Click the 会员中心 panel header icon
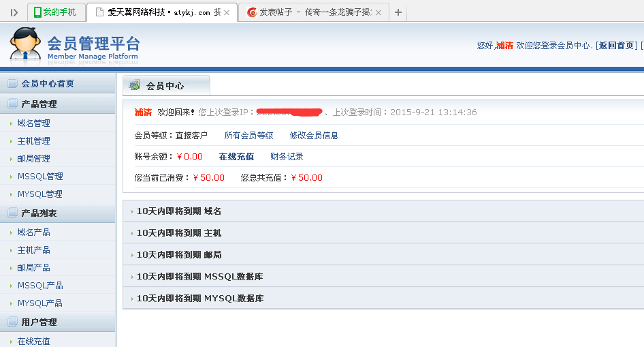This screenshot has height=347, width=644. pos(134,86)
